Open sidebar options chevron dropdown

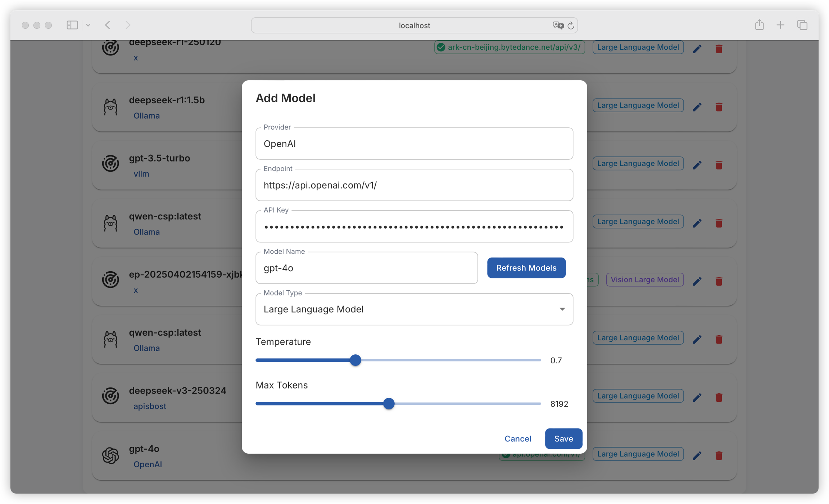click(x=88, y=25)
